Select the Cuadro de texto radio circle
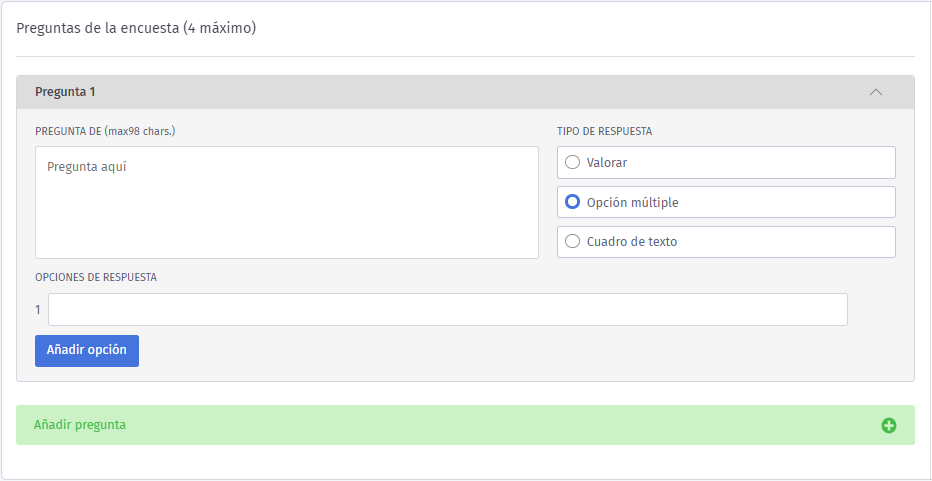Image resolution: width=932 pixels, height=481 pixels. tap(572, 241)
